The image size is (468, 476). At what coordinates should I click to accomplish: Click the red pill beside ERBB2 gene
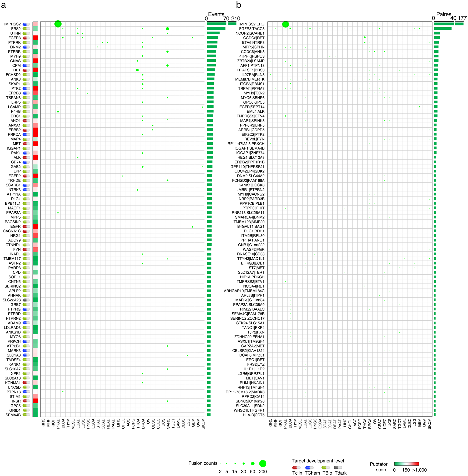click(x=26, y=130)
